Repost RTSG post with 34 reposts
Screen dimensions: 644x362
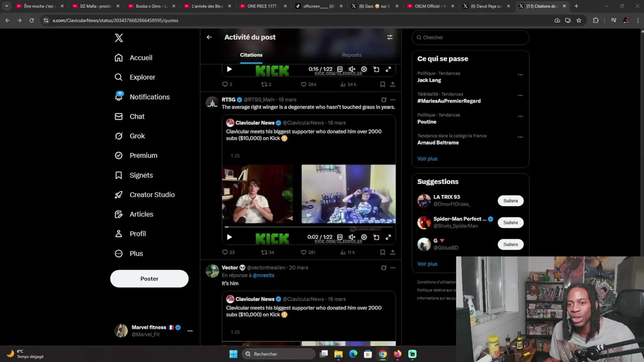(x=267, y=252)
